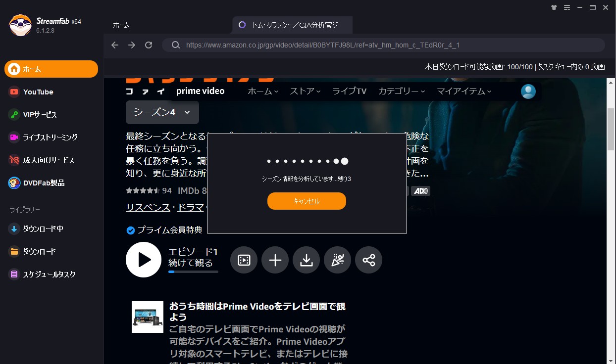Click the trailer icon button
The width and height of the screenshot is (616, 364).
[244, 260]
